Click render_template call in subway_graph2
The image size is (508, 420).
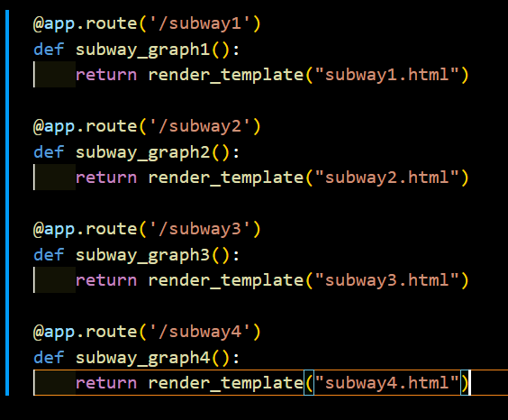point(226,178)
